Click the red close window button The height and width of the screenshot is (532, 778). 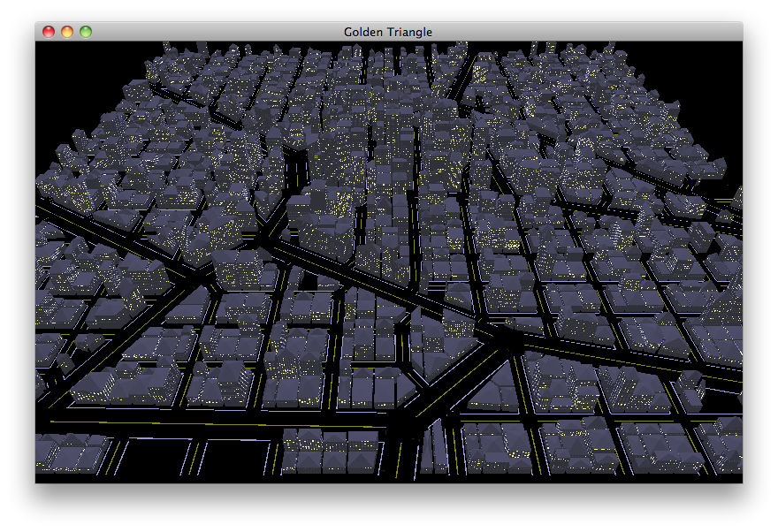tap(48, 32)
